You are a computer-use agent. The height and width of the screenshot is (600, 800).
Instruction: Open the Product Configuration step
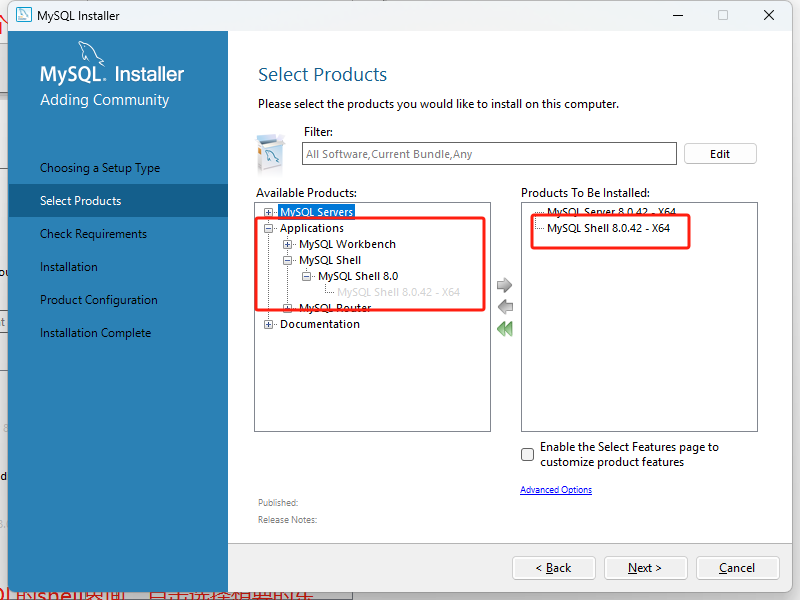pos(99,299)
